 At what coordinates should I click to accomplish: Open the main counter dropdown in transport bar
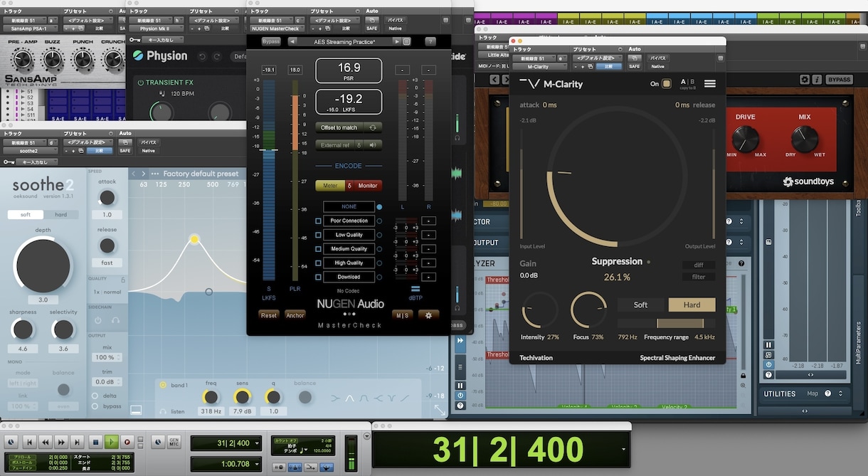(x=258, y=443)
